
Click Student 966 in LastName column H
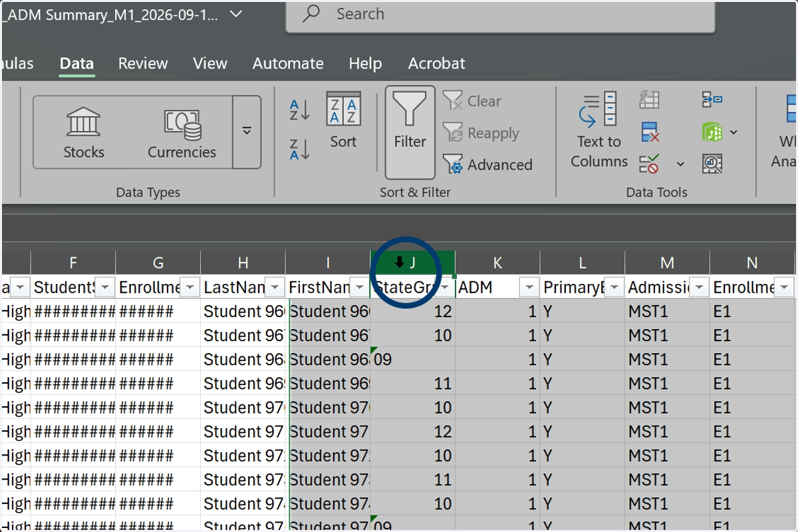pyautogui.click(x=243, y=311)
